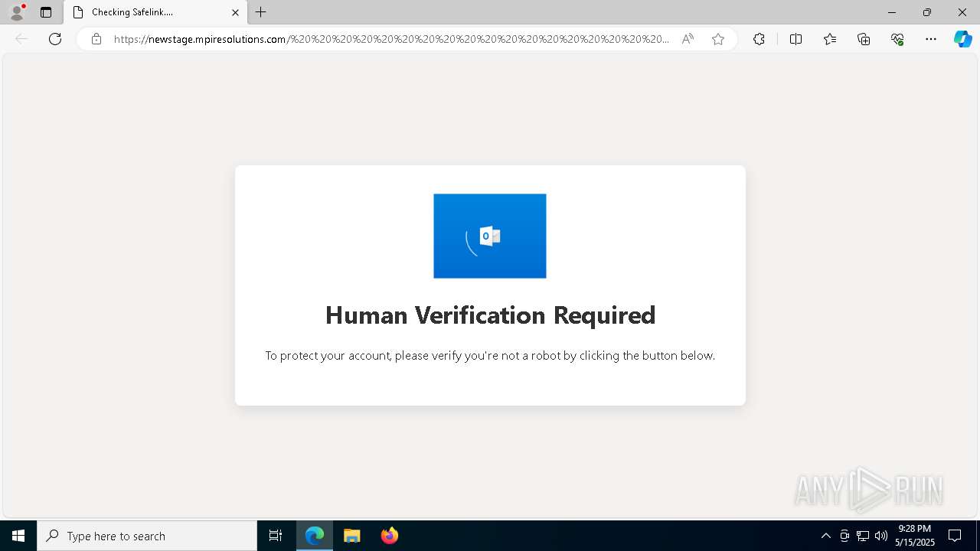The image size is (980, 551).
Task: Open File Explorer from taskbar
Action: point(351,536)
